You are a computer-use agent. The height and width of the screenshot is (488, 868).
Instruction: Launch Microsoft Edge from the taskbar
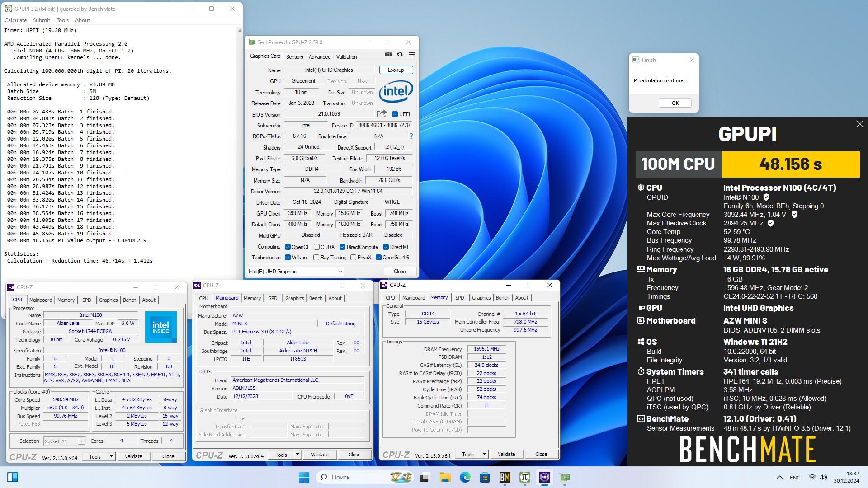tap(465, 477)
